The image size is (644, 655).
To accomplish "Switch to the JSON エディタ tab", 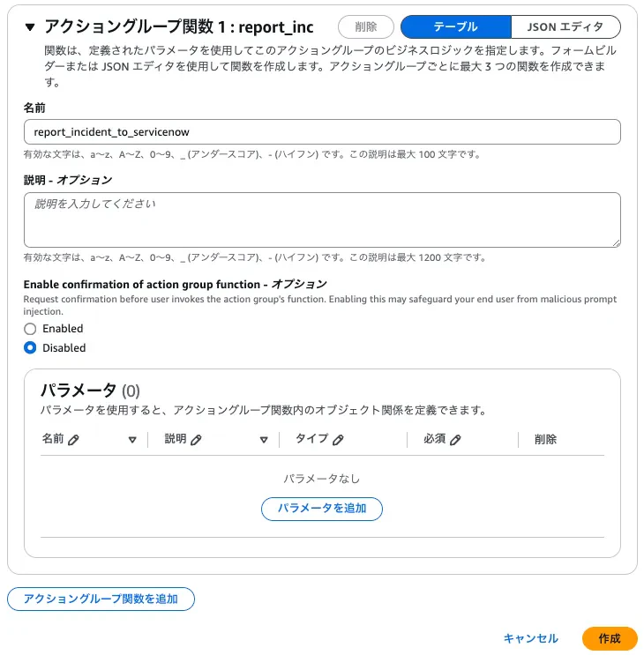I will [565, 26].
